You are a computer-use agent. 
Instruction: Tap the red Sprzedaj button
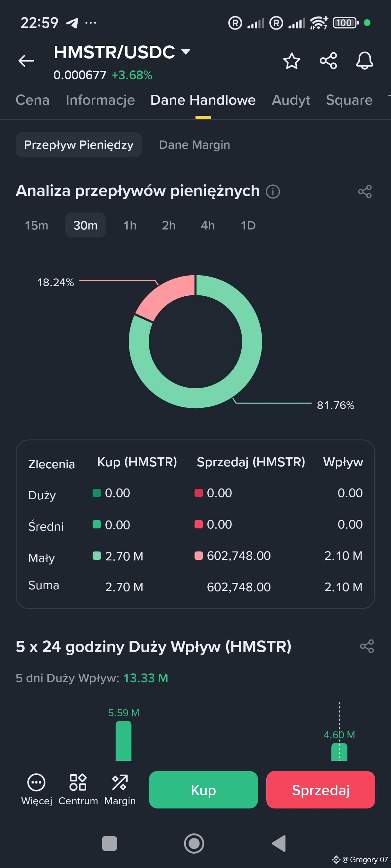pyautogui.click(x=320, y=790)
